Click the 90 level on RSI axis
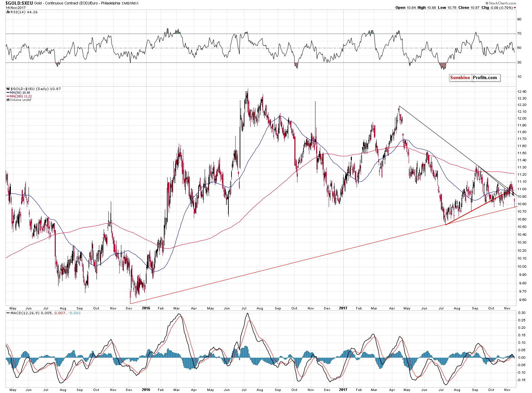 [519, 19]
